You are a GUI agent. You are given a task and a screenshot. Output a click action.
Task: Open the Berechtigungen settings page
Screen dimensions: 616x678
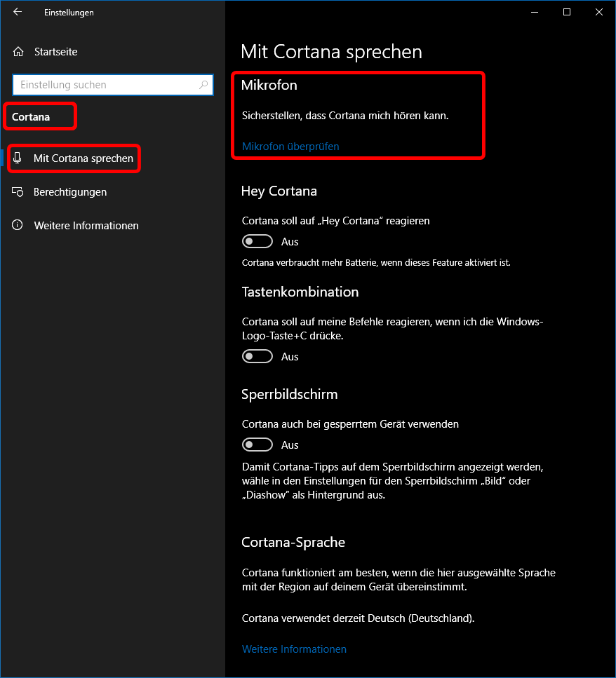[70, 192]
